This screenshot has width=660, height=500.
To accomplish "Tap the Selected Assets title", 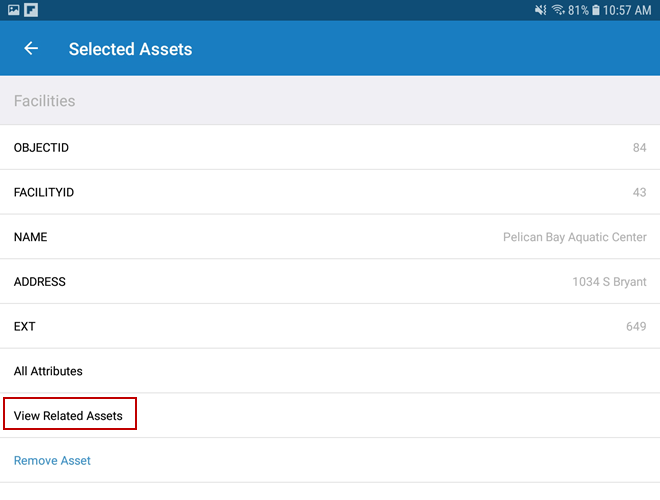I will click(130, 49).
